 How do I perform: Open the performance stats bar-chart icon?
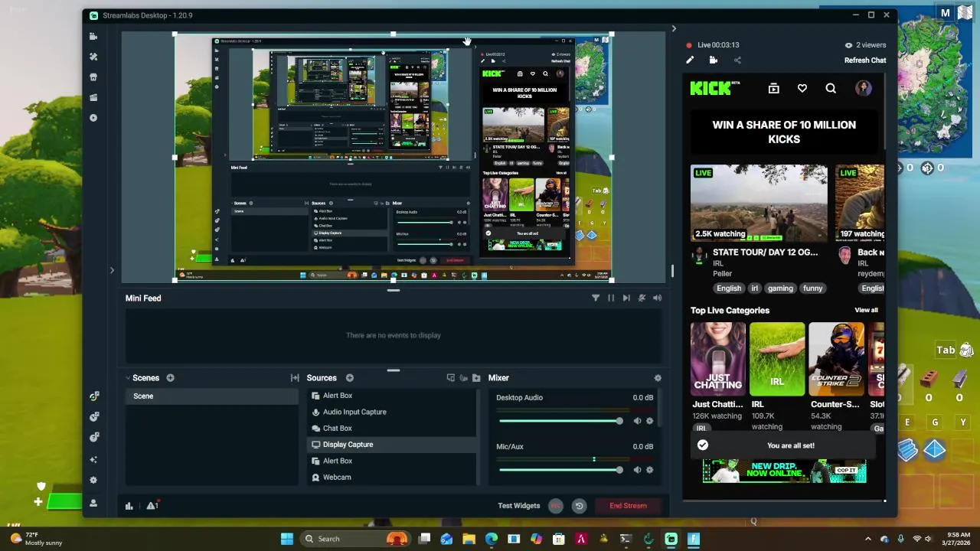pyautogui.click(x=129, y=506)
